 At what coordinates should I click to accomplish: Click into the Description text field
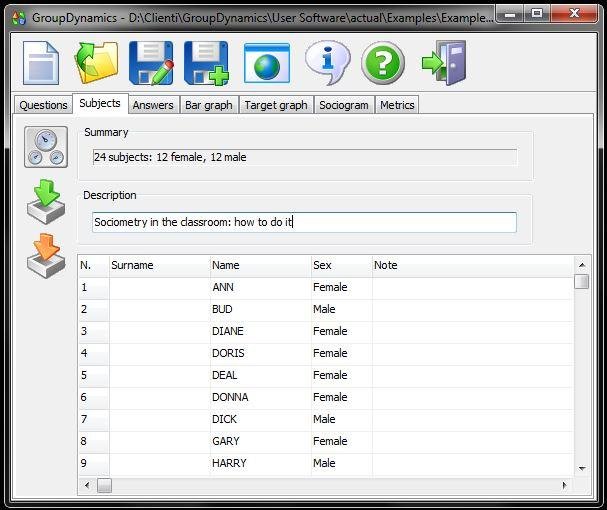304,222
